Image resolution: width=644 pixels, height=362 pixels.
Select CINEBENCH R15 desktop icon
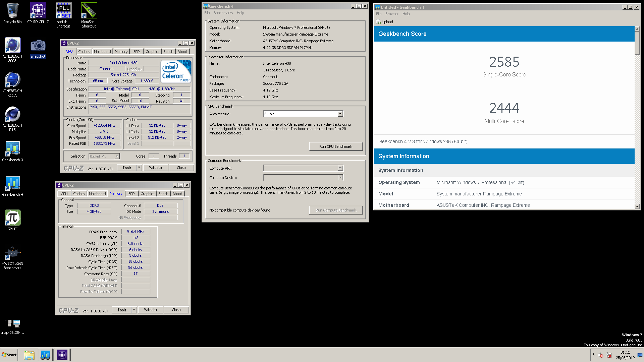click(12, 119)
